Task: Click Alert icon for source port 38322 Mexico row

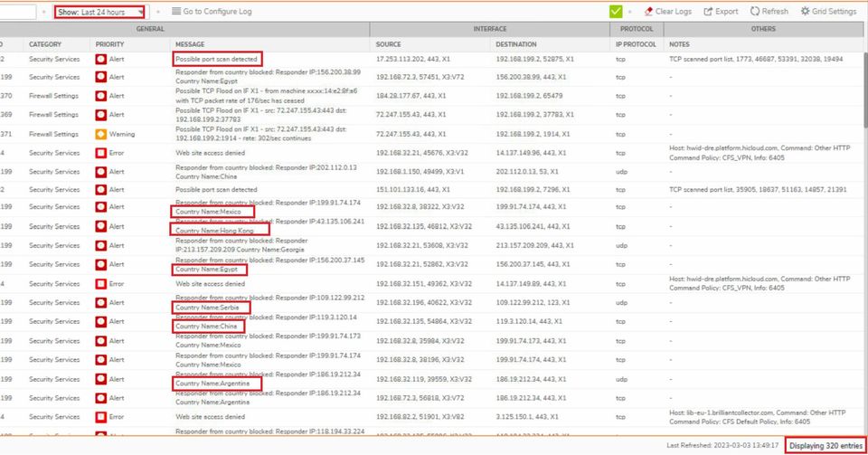Action: coord(100,207)
